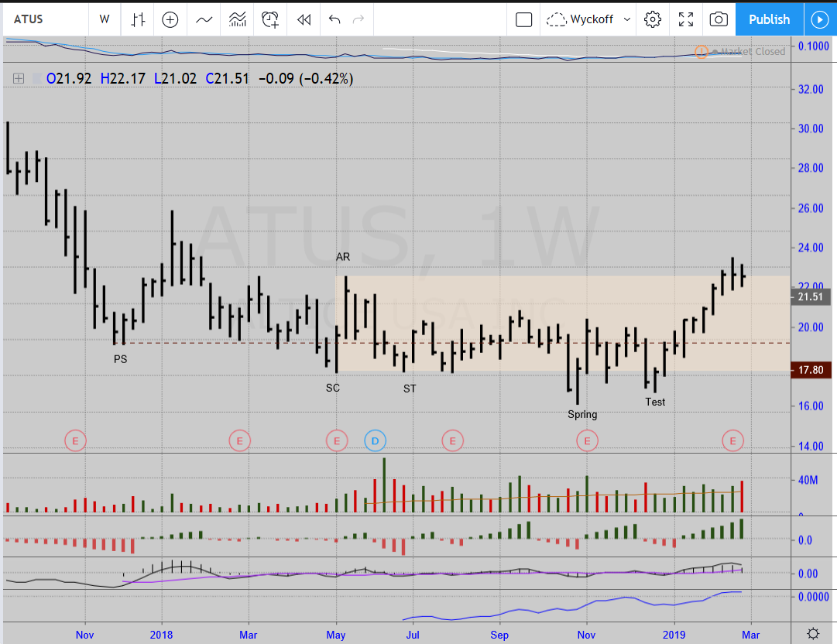Open the bar style selector
The height and width of the screenshot is (644, 837).
click(x=138, y=19)
